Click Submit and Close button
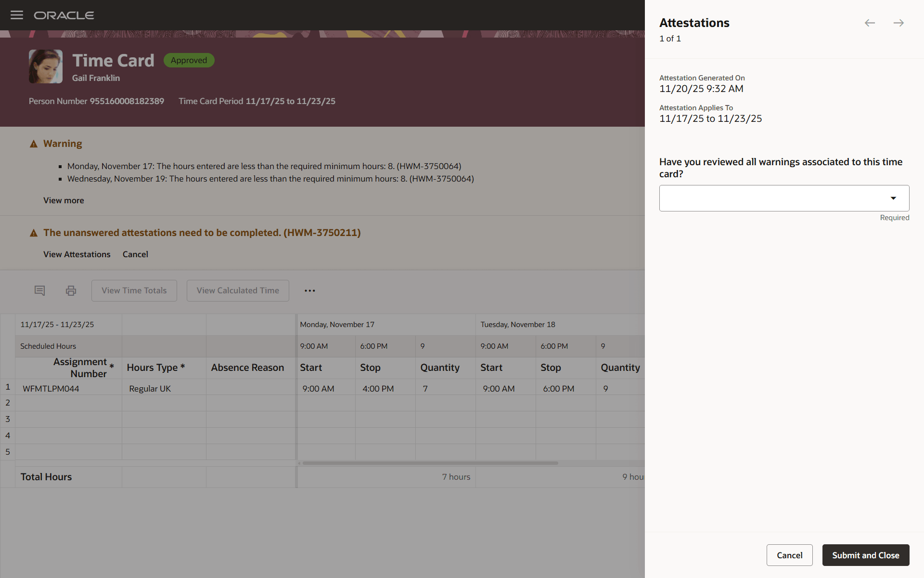The height and width of the screenshot is (578, 924). pyautogui.click(x=865, y=555)
